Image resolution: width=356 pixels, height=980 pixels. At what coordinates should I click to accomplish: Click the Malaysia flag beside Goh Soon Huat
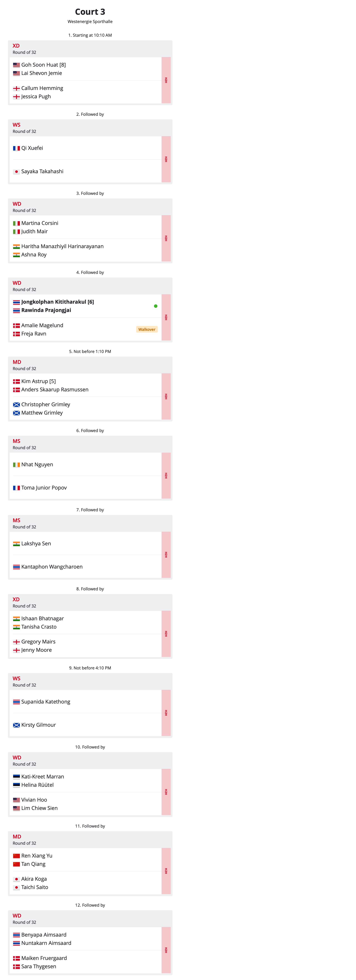16,65
